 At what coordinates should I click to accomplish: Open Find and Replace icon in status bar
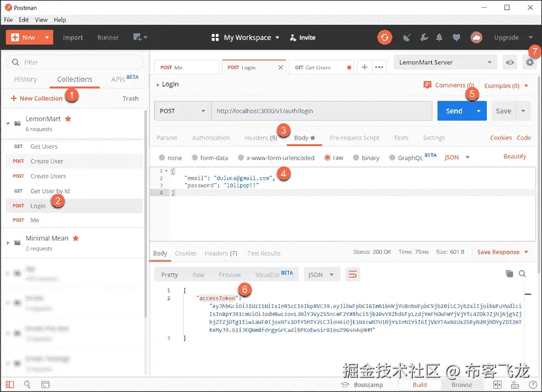(x=27, y=384)
